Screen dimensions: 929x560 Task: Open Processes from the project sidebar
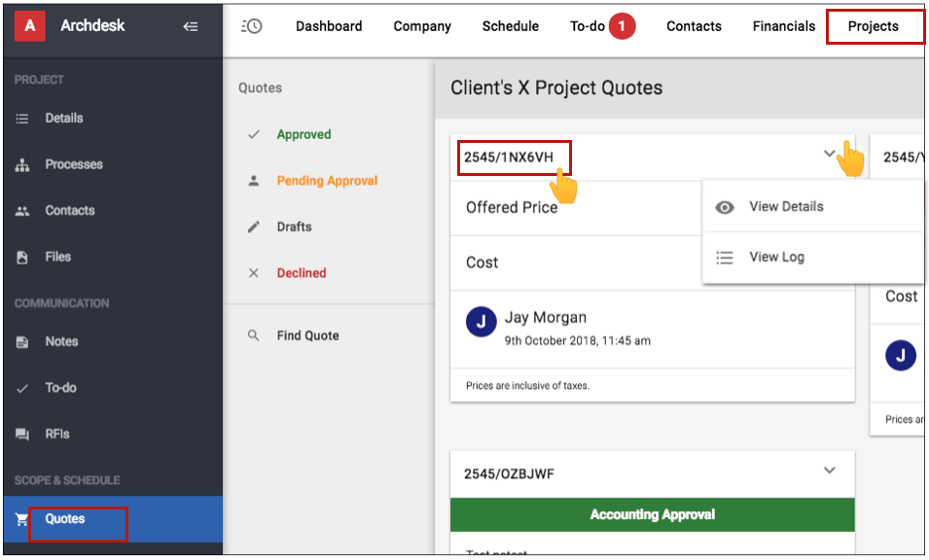20,164
